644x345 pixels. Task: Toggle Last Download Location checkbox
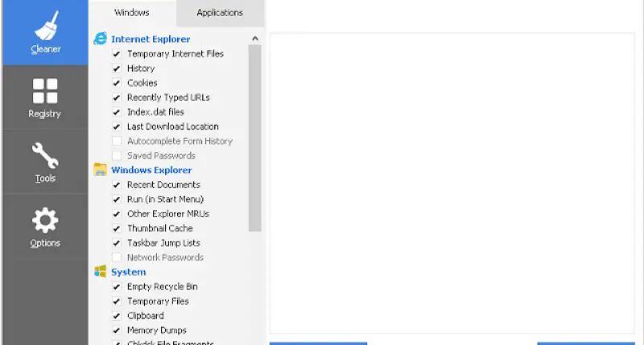click(x=117, y=126)
